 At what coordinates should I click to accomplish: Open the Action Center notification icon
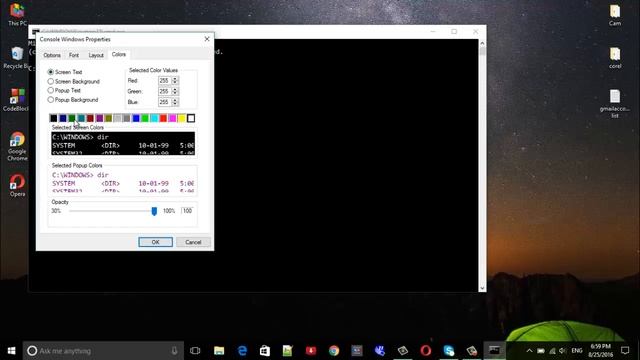625,351
